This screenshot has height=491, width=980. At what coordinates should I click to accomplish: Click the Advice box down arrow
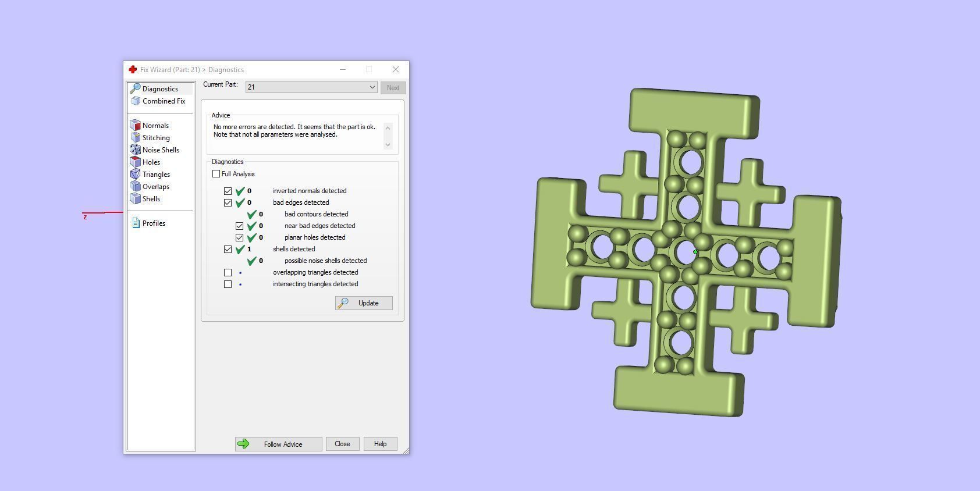coord(388,144)
